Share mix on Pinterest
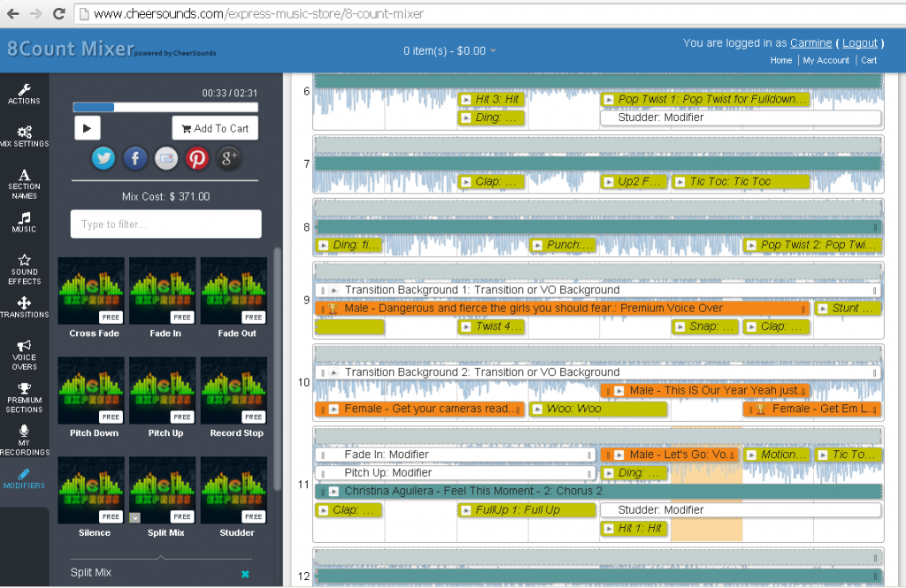The width and height of the screenshot is (906, 588). point(197,158)
